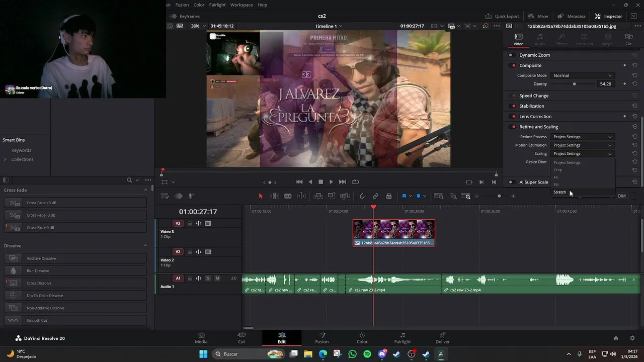Viewport: 644px width, 362px height.
Task: Switch to the Color page
Action: click(362, 338)
